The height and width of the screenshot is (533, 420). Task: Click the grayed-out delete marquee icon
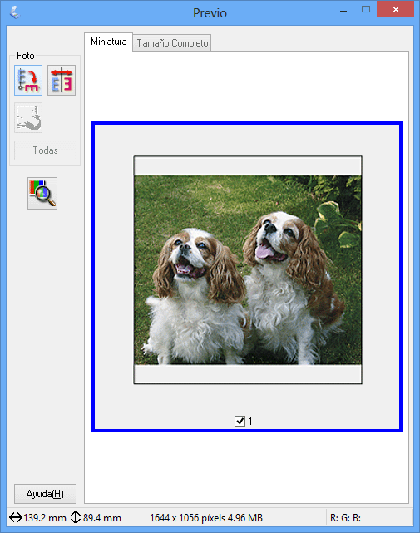click(28, 118)
